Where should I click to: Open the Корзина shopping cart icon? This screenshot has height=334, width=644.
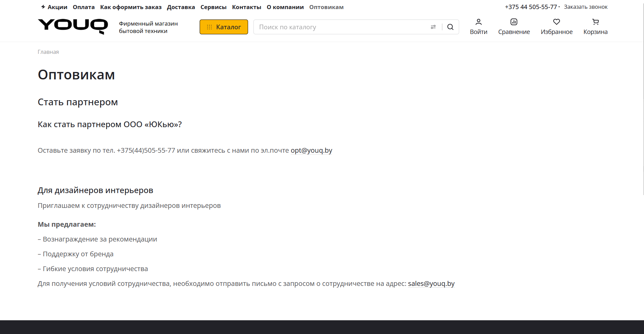click(595, 22)
